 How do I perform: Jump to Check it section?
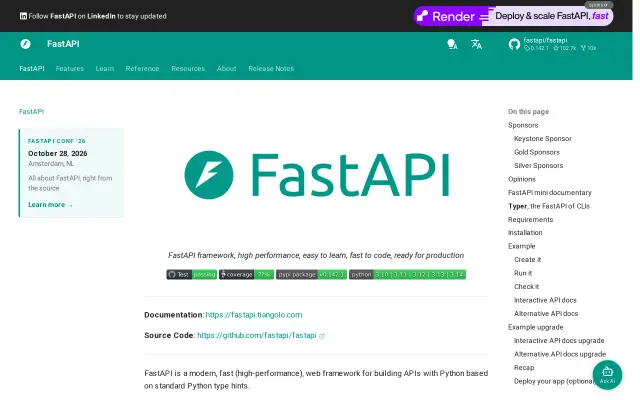tap(527, 287)
